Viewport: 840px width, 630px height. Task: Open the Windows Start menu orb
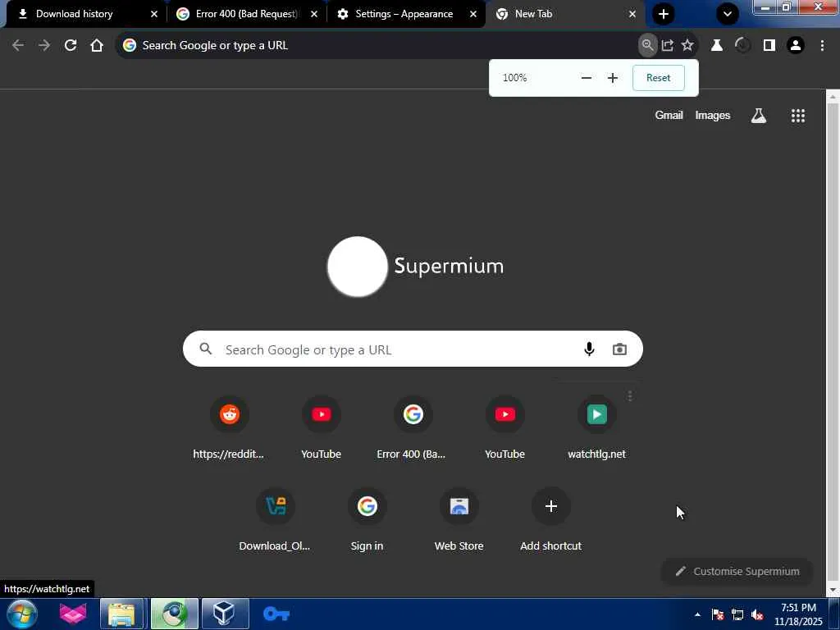click(21, 614)
